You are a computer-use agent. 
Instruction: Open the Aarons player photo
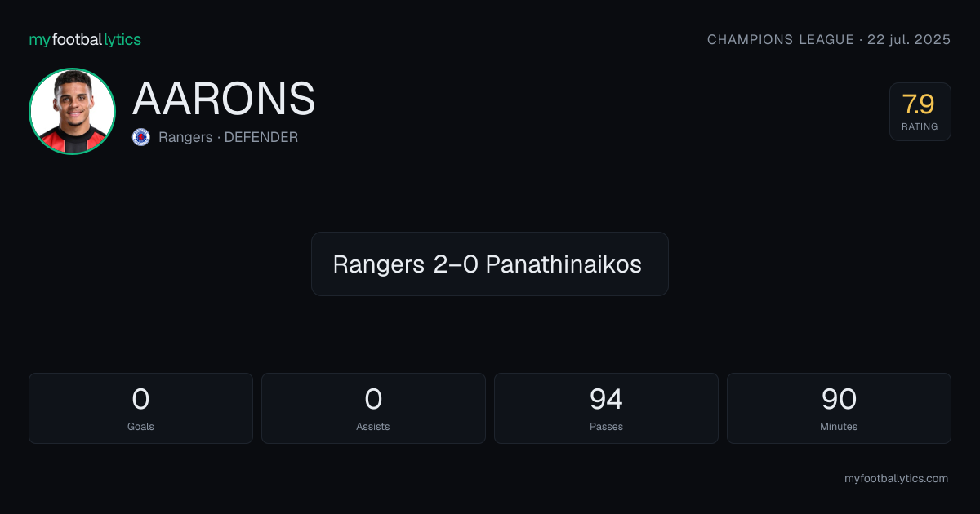point(72,111)
